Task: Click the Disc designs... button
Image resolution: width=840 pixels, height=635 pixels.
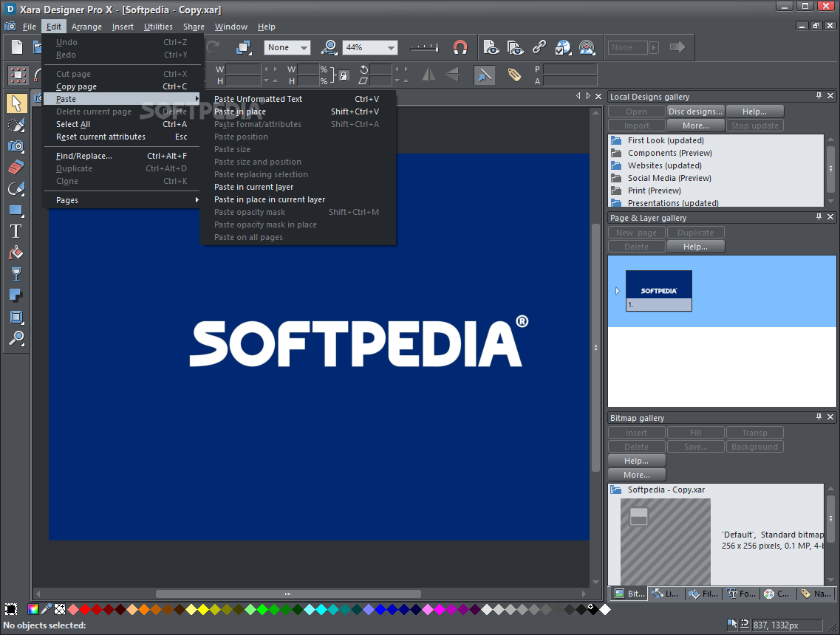Action: pyautogui.click(x=695, y=111)
